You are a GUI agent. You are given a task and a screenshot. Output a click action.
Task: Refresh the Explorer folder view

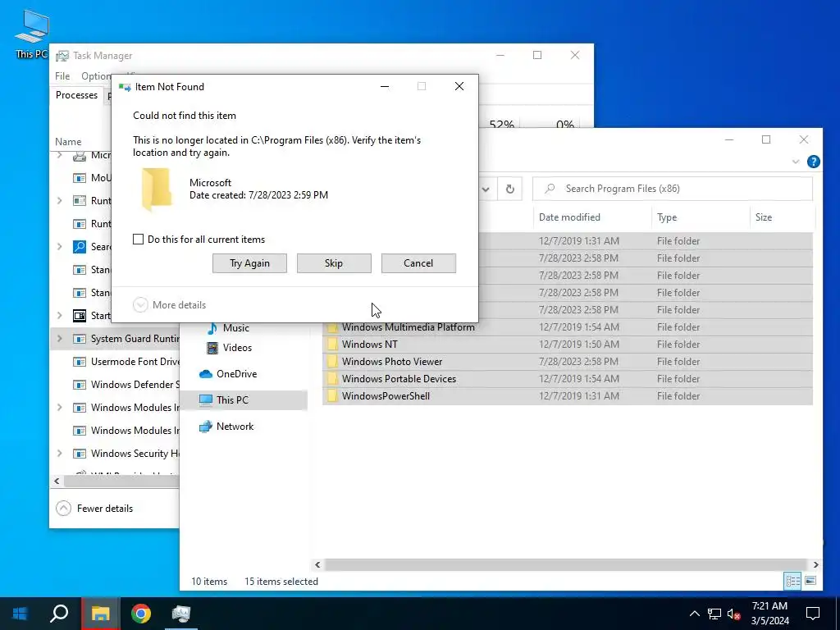510,189
